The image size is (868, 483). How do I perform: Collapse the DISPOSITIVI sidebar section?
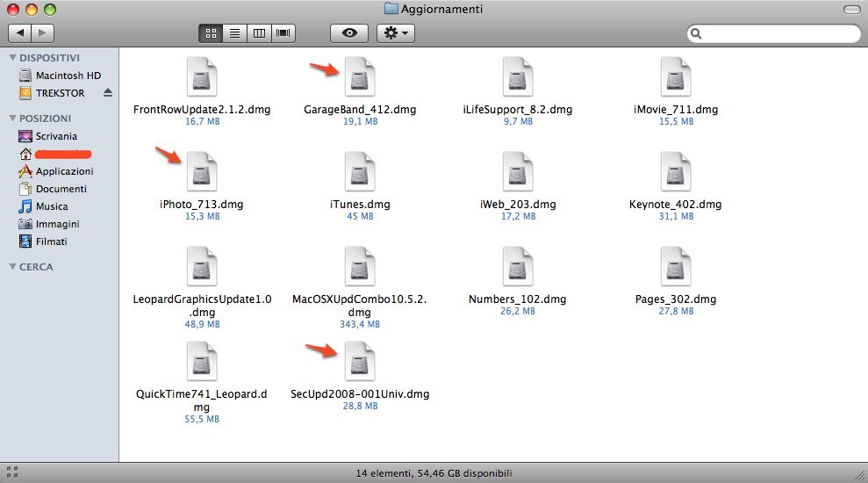pos(13,58)
